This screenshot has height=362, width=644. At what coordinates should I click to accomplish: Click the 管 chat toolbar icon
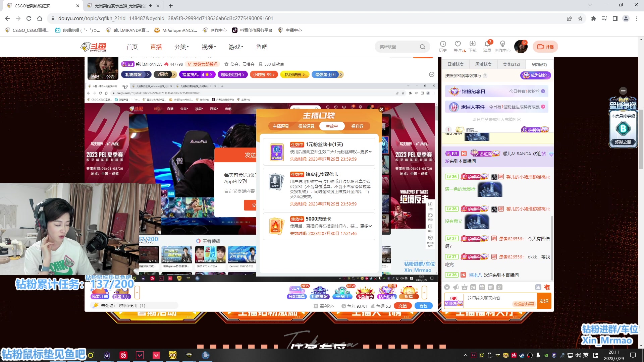click(x=482, y=287)
